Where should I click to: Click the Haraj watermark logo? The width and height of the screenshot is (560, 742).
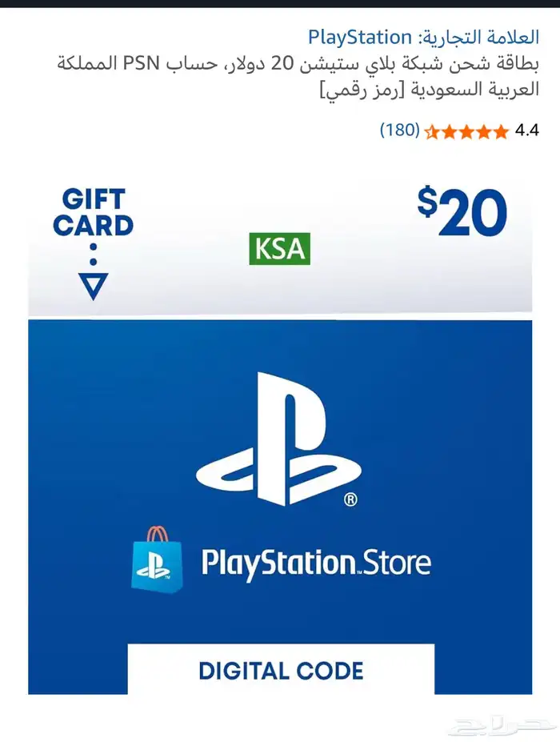click(x=502, y=725)
